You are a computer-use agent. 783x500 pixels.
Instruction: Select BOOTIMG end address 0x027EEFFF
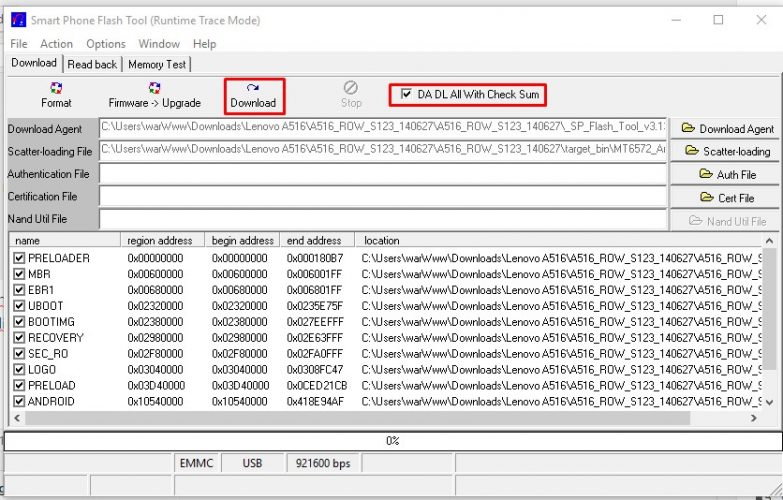point(315,322)
